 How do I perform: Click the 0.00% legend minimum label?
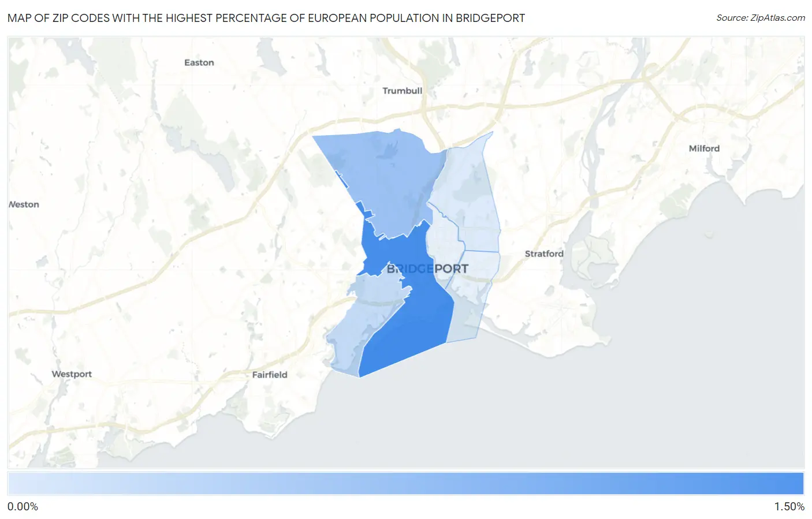(23, 507)
